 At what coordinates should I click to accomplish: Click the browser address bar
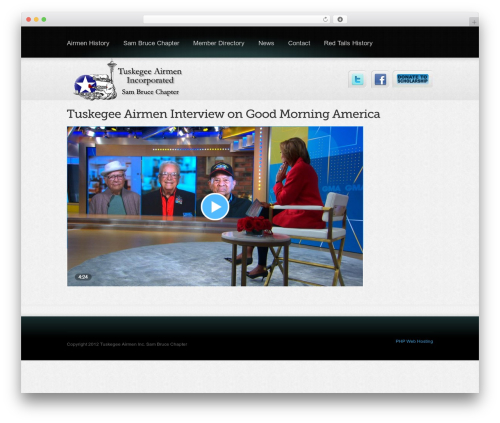pos(237,19)
